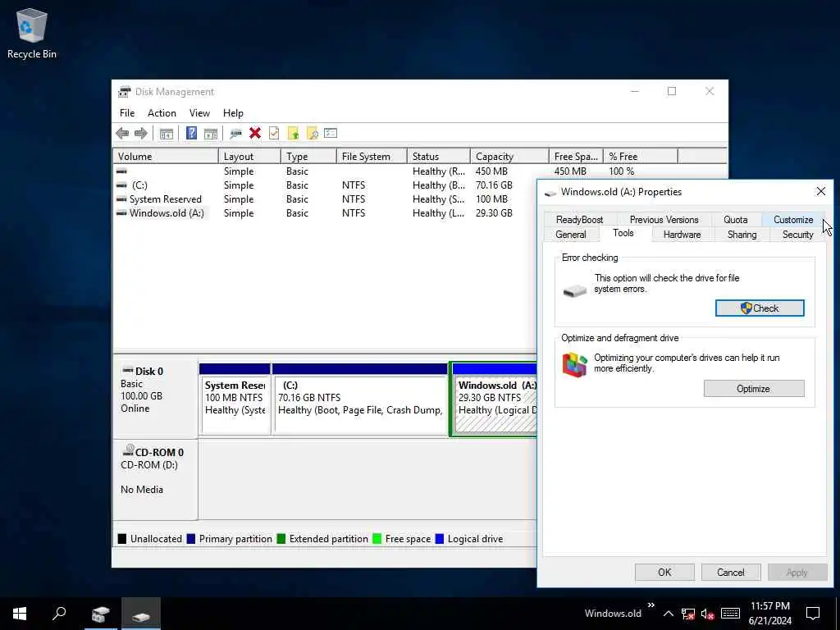840x630 pixels.
Task: Select (C:) 70.16 GB partition block
Action: coord(360,399)
